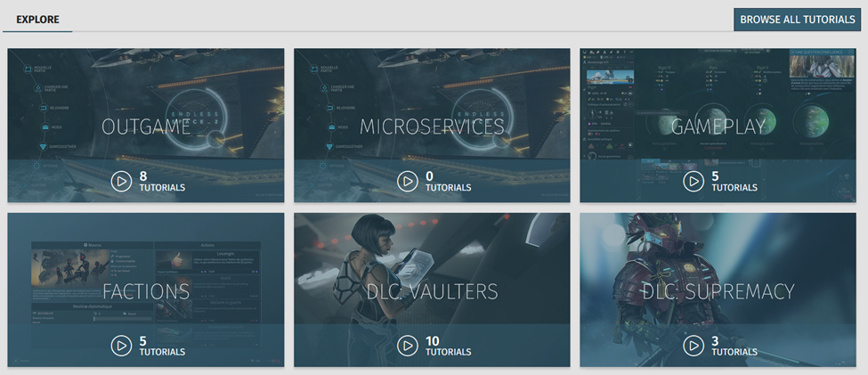Switch to the Explore tab
This screenshot has width=868, height=375.
37,20
